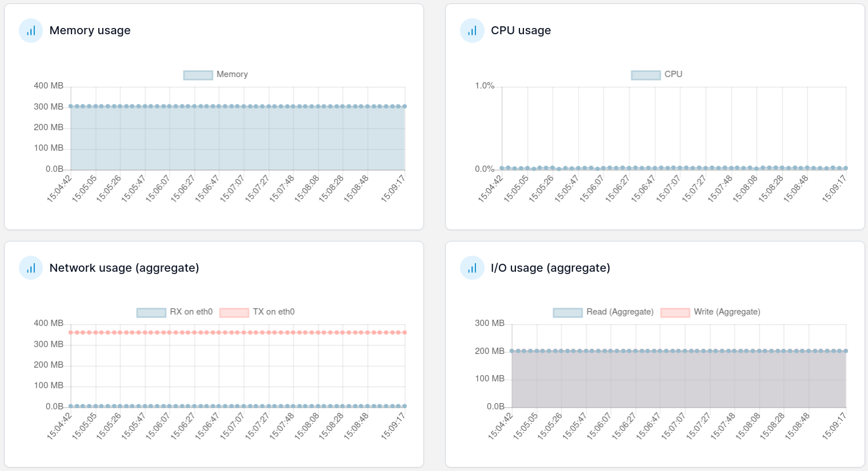Select the CPU legend swatch
The height and width of the screenshot is (471, 868).
[x=646, y=74]
